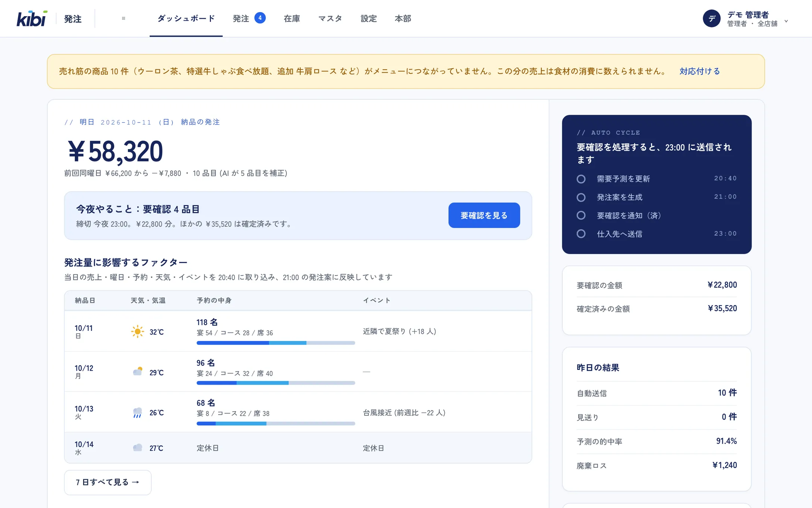Click the 118 名 reservation count

click(207, 322)
